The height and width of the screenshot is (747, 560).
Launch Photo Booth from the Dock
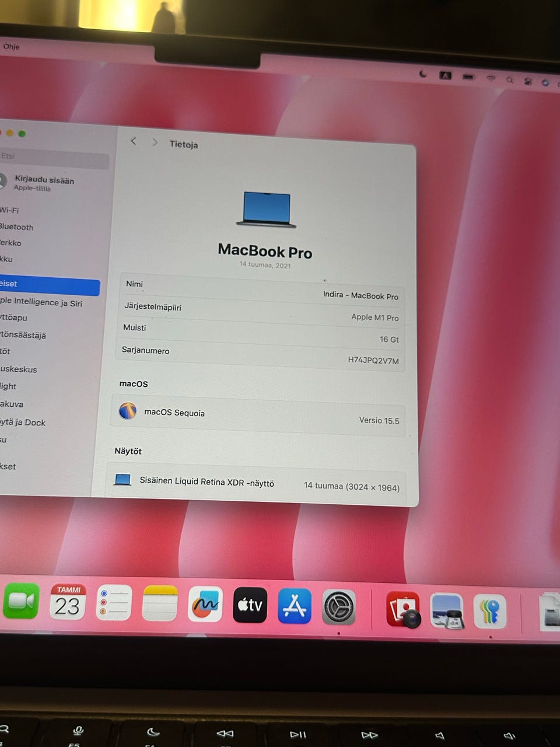pos(403,609)
